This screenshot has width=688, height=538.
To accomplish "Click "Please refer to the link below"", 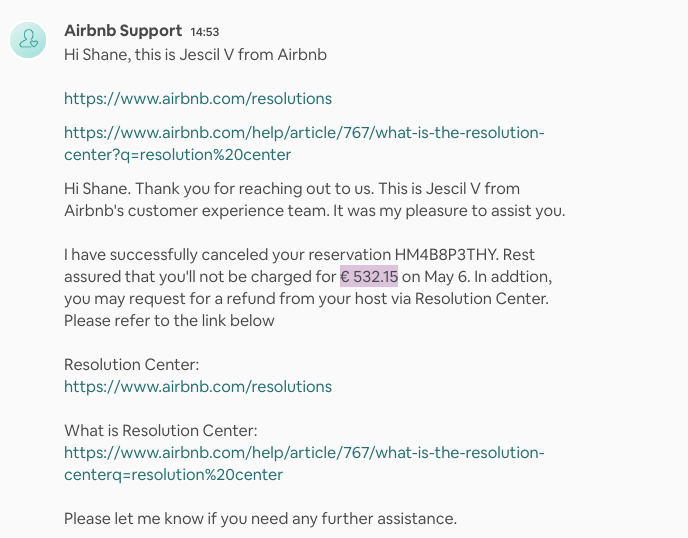I will [x=169, y=321].
